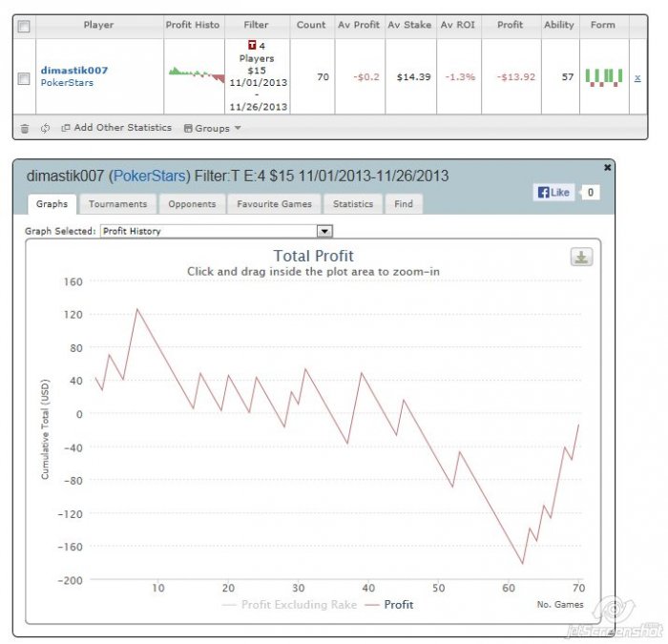This screenshot has height=644, width=668.
Task: Click the $14.39 average stake value
Action: [x=413, y=77]
